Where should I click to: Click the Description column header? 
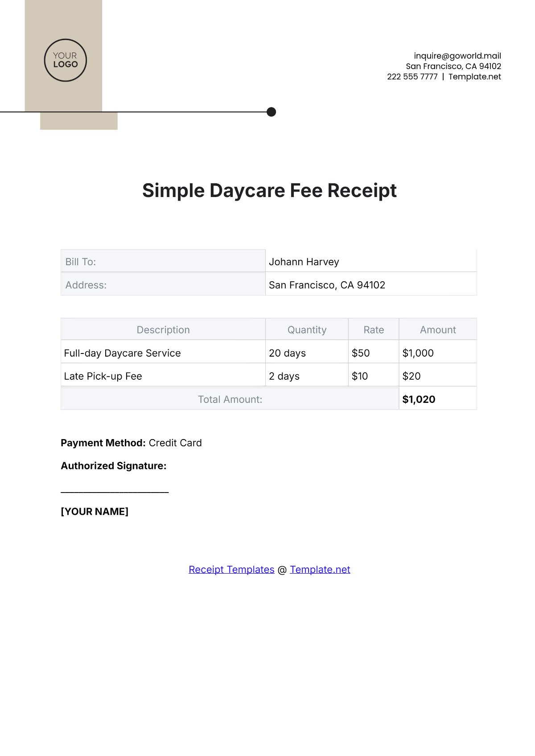coord(163,330)
